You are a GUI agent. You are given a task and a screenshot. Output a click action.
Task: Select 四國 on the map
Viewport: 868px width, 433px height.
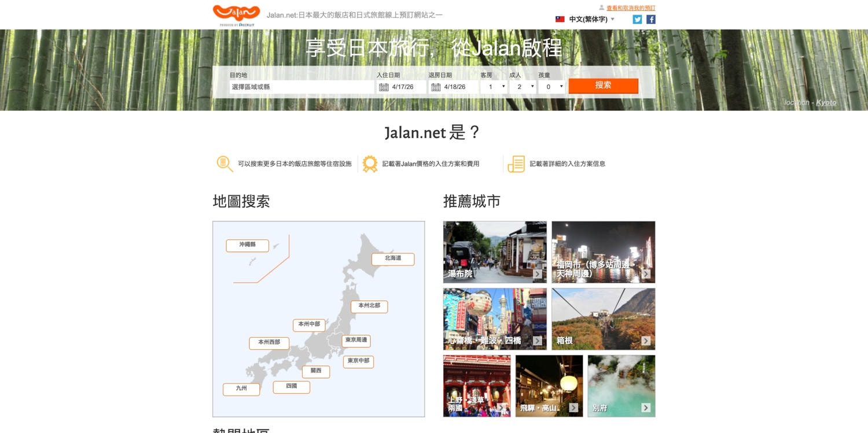pyautogui.click(x=292, y=387)
